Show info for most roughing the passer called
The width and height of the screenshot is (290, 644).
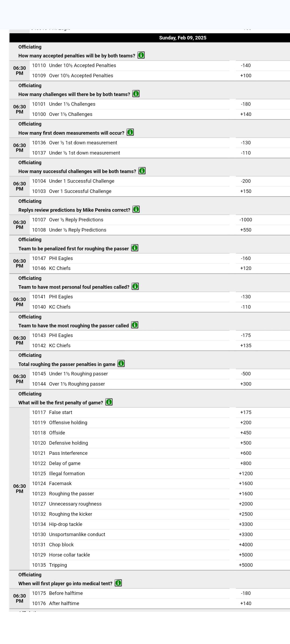point(135,325)
